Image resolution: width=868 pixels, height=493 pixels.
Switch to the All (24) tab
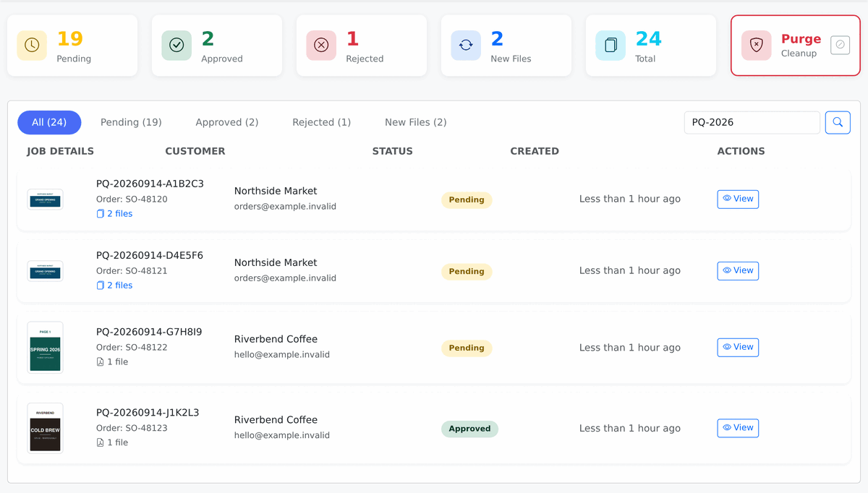click(49, 122)
